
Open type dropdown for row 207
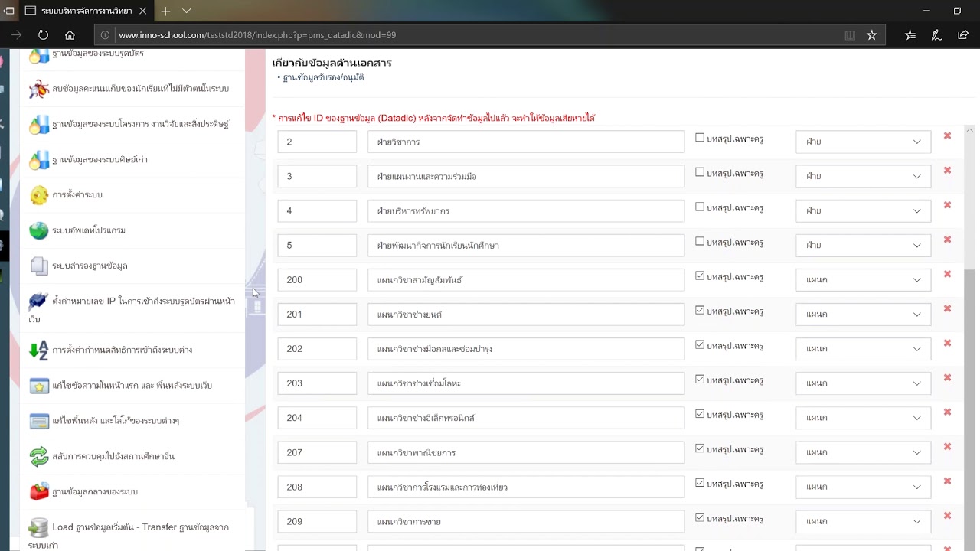pos(863,452)
